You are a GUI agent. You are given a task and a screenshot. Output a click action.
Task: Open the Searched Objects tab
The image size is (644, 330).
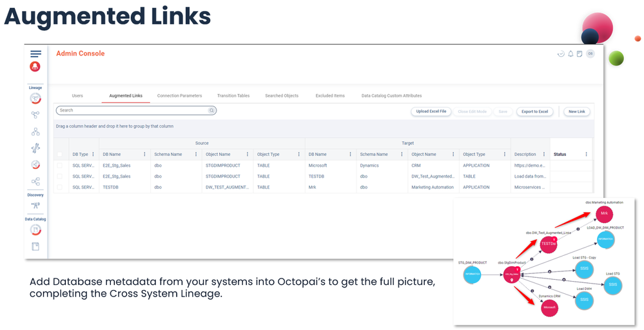coord(282,95)
